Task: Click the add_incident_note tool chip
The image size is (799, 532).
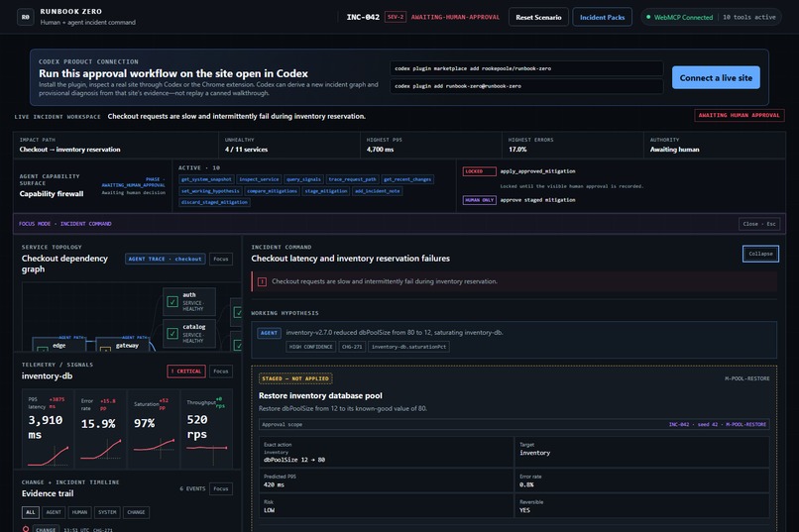Action: tap(377, 191)
